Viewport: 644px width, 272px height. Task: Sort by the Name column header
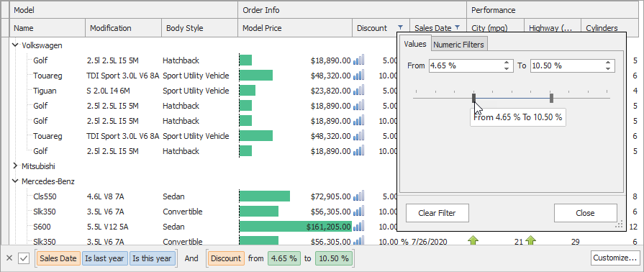point(47,28)
